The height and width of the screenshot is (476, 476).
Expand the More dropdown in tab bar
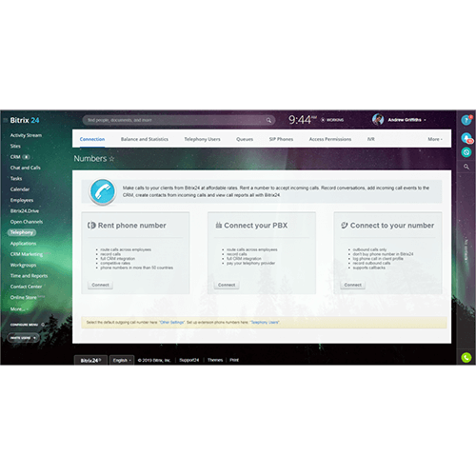(435, 139)
